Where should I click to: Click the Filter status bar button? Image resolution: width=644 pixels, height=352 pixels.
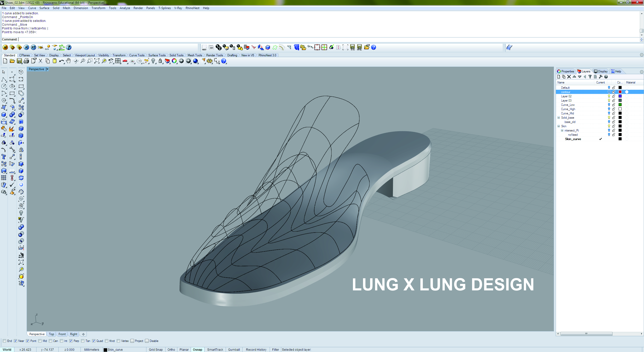pos(275,350)
